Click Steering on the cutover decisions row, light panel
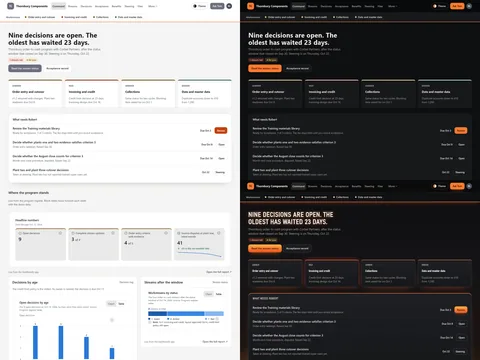This screenshot has width=480, height=360. [220, 172]
